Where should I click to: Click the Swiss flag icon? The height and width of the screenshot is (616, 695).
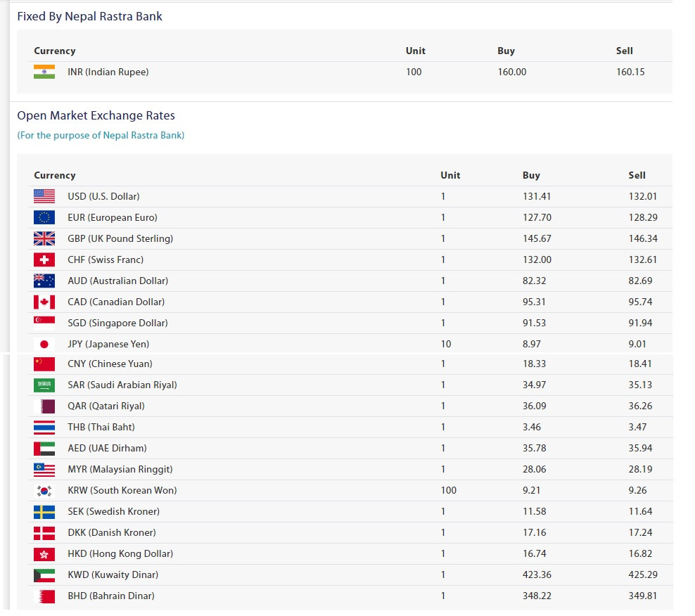[44, 259]
